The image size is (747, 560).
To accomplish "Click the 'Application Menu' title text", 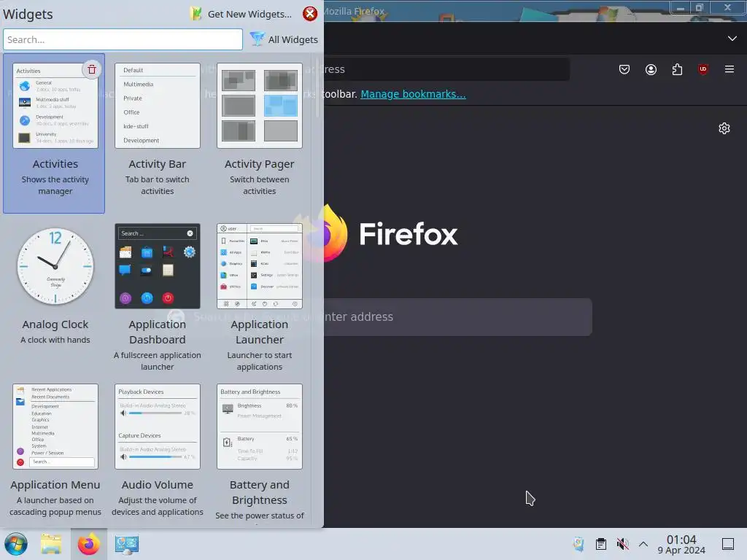I will pos(55,485).
